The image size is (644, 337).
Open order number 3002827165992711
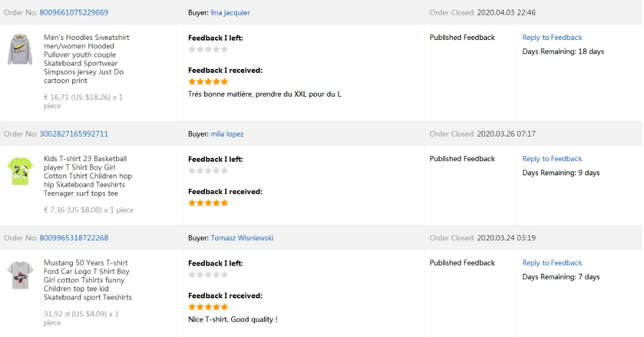pyautogui.click(x=73, y=134)
